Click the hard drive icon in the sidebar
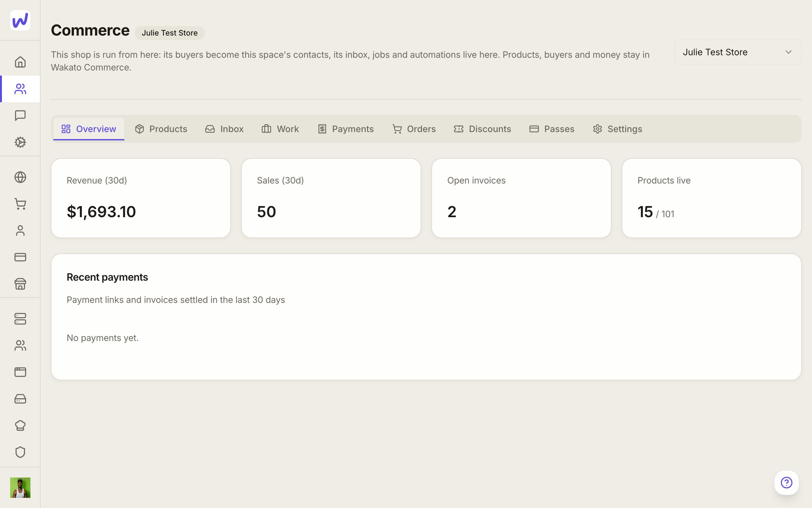This screenshot has height=508, width=812. coord(20,399)
